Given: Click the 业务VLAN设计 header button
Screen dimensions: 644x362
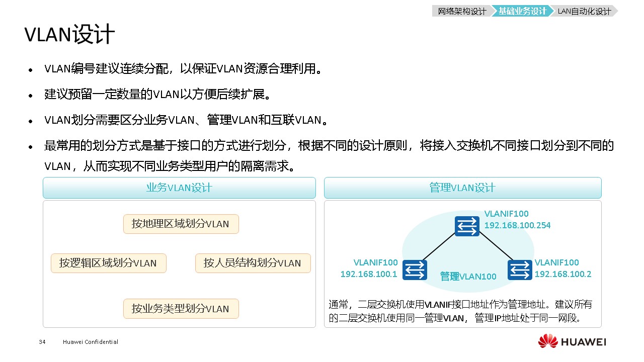Looking at the screenshot, I should 179,188.
